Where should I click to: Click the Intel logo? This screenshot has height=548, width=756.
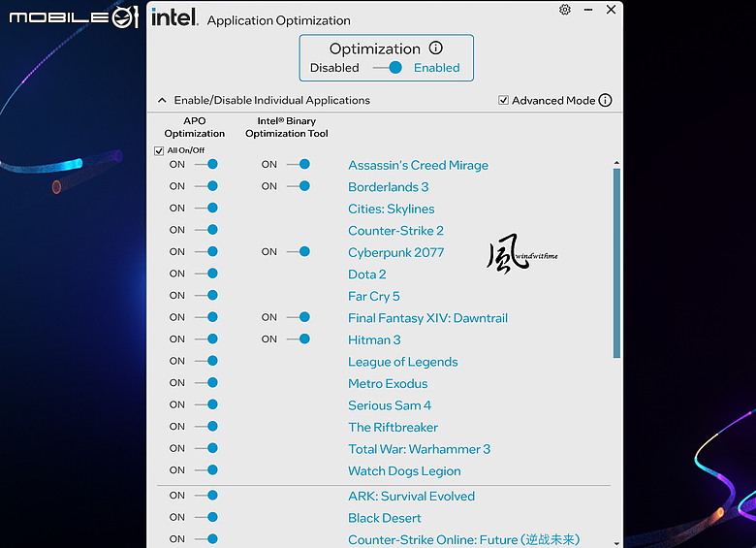point(174,17)
